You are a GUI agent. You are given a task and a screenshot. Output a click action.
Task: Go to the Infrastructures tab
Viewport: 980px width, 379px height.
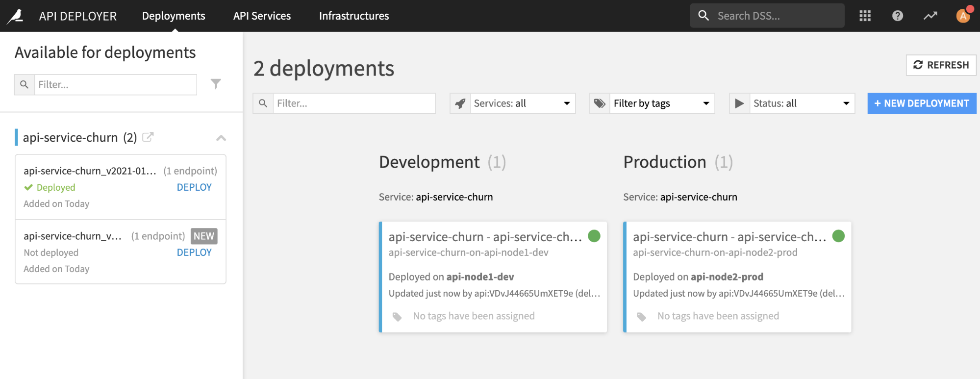click(x=354, y=16)
